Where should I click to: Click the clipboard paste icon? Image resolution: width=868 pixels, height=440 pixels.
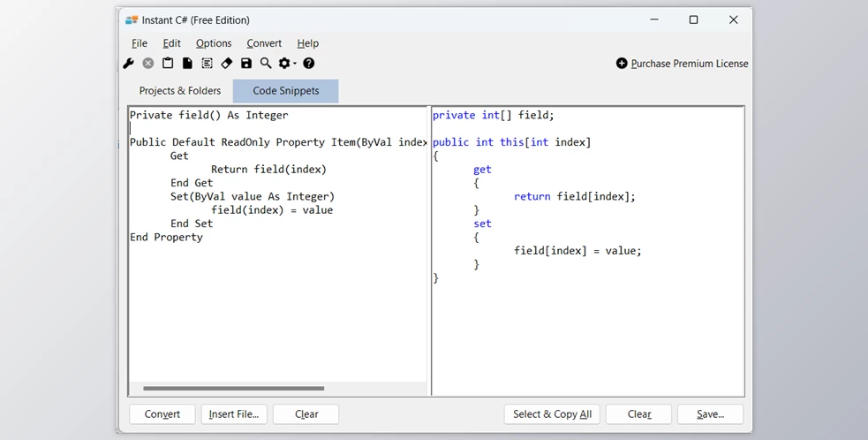click(x=168, y=64)
